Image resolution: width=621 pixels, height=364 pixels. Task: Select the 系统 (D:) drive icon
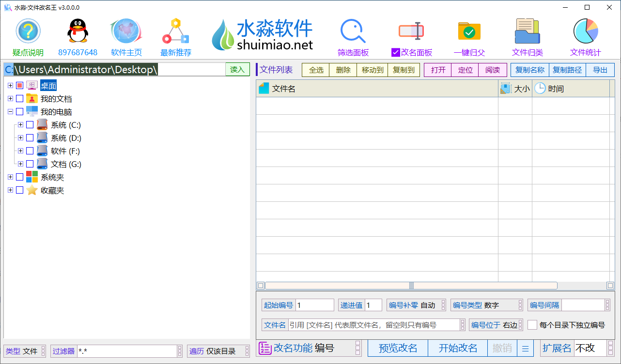[42, 138]
